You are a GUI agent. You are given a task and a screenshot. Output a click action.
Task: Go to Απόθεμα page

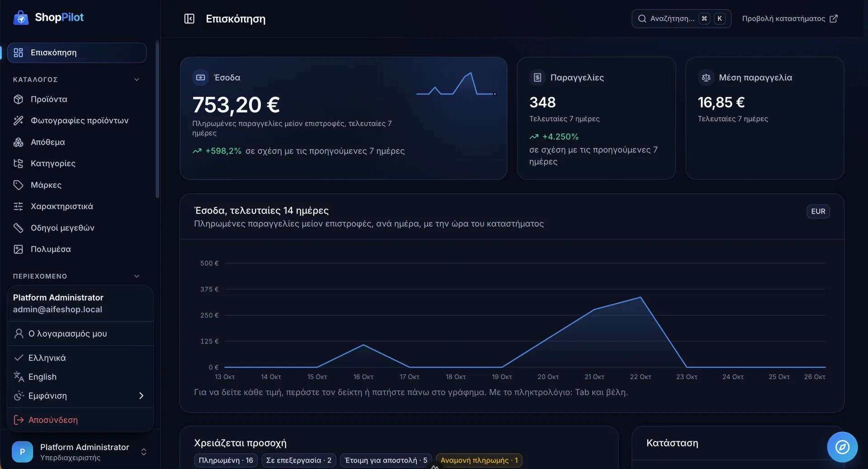(x=77, y=142)
